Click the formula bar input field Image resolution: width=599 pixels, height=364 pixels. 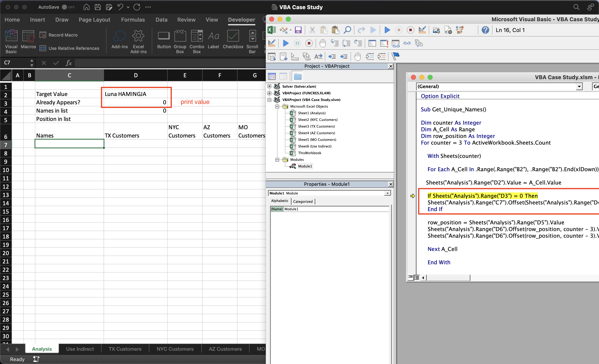(x=170, y=63)
